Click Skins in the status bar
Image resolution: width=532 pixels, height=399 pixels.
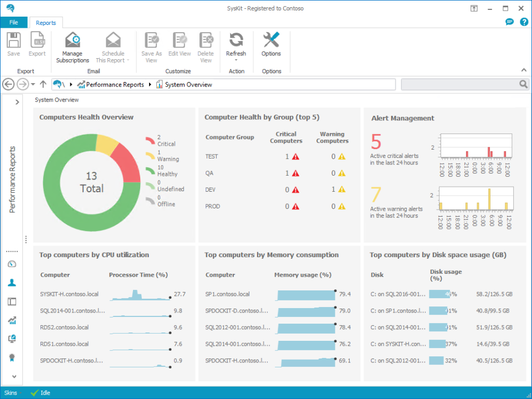click(x=11, y=393)
